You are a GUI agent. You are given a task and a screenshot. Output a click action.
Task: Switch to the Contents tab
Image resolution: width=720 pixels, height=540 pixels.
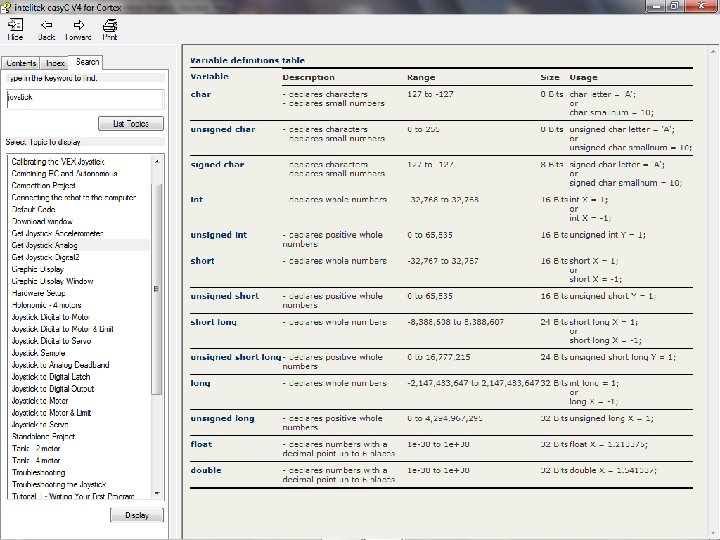click(x=21, y=63)
